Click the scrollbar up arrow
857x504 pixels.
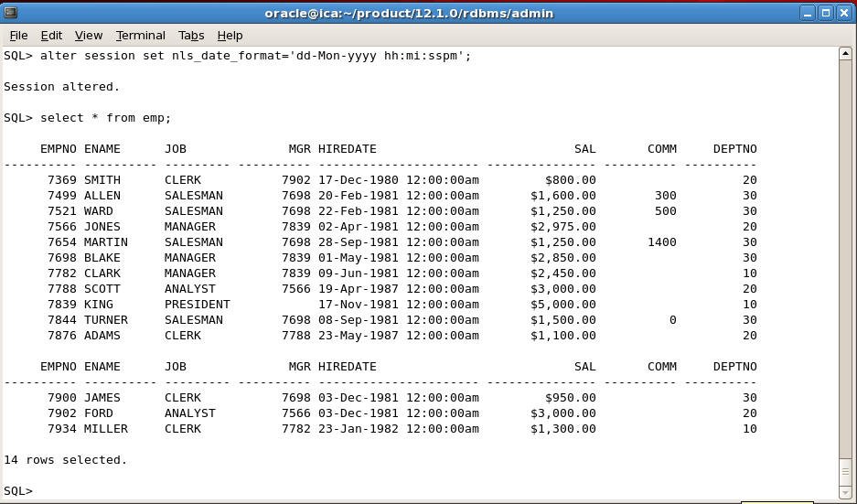coord(845,54)
